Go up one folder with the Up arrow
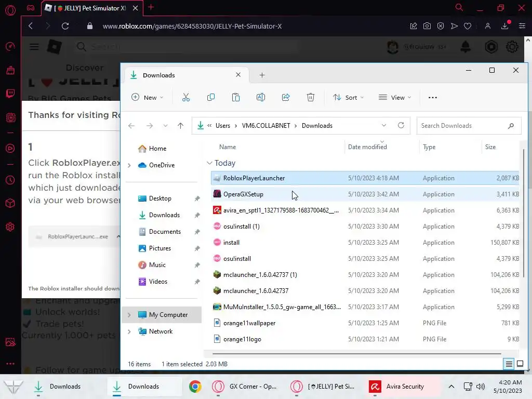This screenshot has width=532, height=399. pyautogui.click(x=180, y=126)
